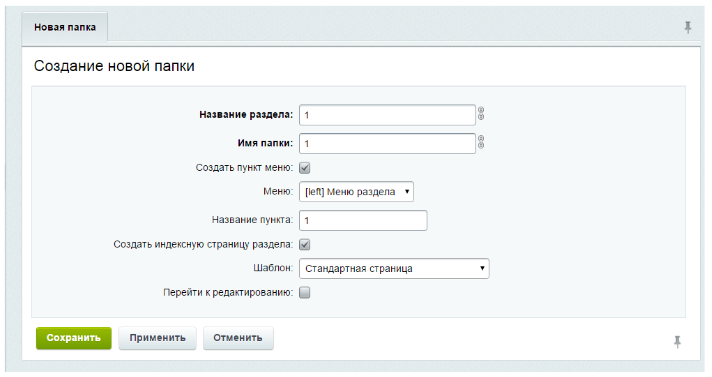Click the Применить button
Image resolution: width=712 pixels, height=377 pixels.
tap(158, 338)
